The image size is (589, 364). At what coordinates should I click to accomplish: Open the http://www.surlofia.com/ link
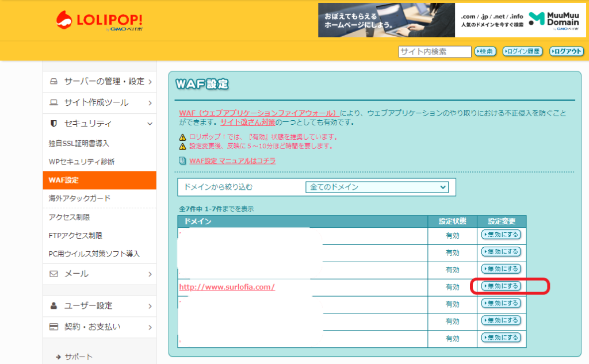227,286
